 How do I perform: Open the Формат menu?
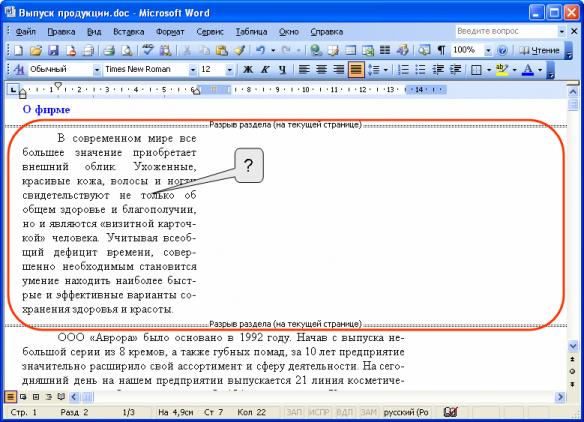[x=170, y=32]
